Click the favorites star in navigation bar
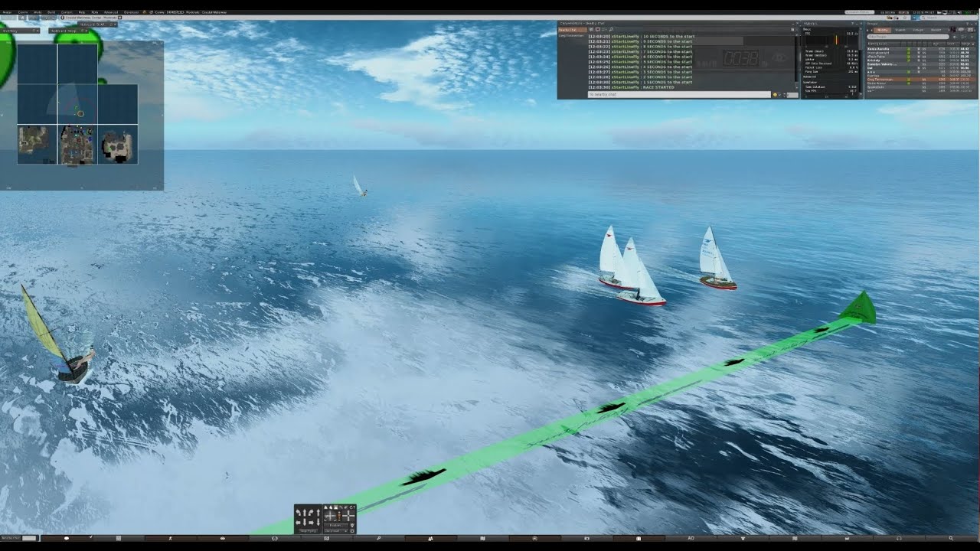Viewport: 980px width, 551px height. [x=904, y=18]
